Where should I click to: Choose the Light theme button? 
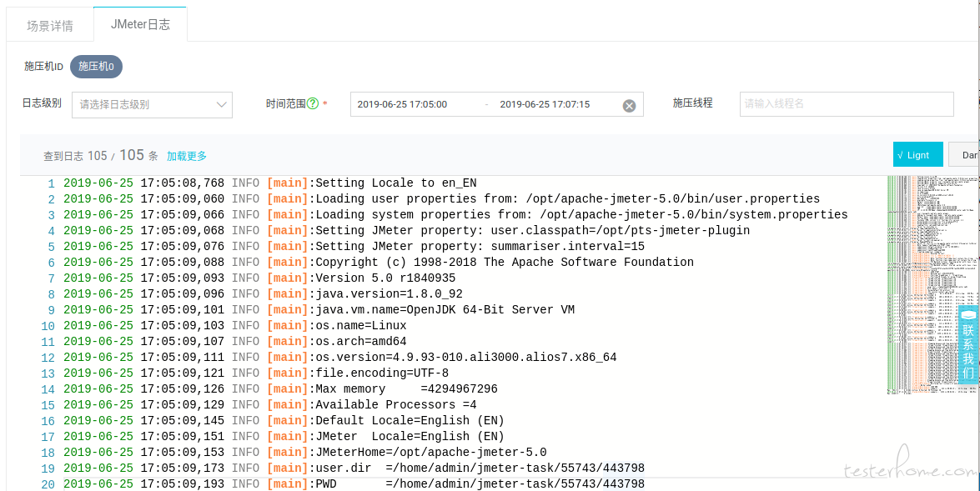click(x=917, y=155)
